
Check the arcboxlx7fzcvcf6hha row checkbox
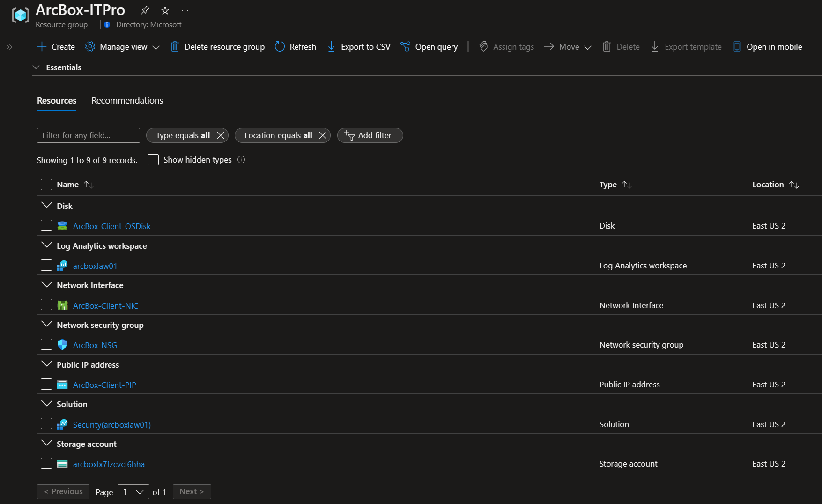point(46,463)
